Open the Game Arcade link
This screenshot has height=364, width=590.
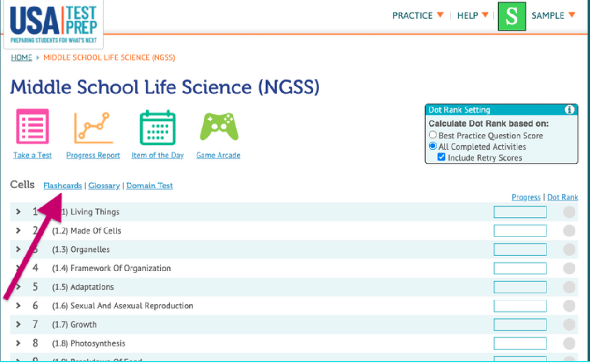pos(218,155)
